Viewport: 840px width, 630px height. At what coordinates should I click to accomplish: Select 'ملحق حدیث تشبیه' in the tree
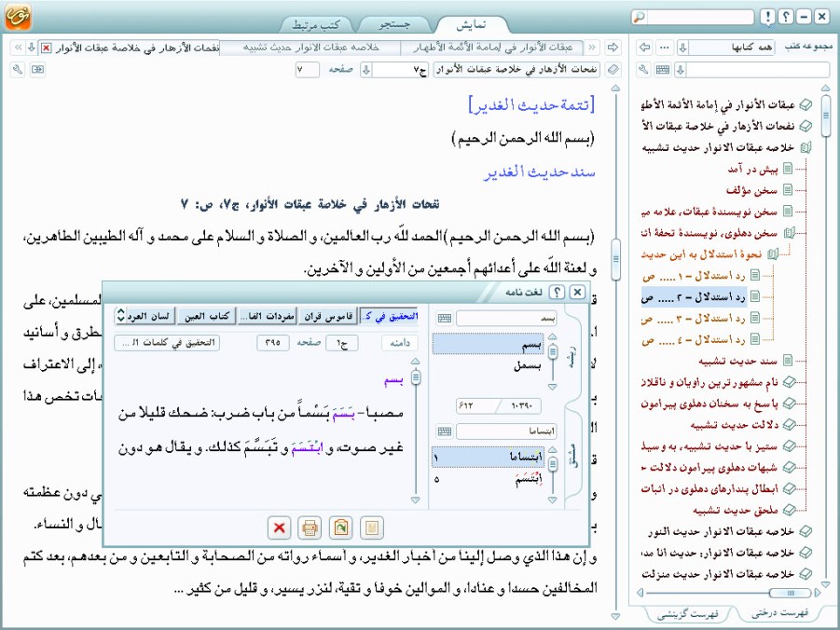pyautogui.click(x=735, y=510)
